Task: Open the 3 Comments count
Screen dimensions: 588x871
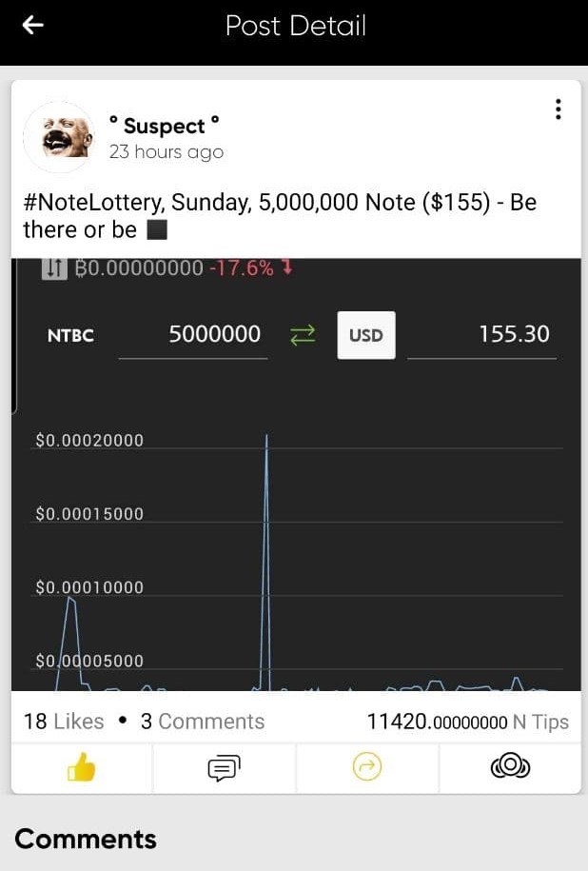Action: [x=203, y=722]
